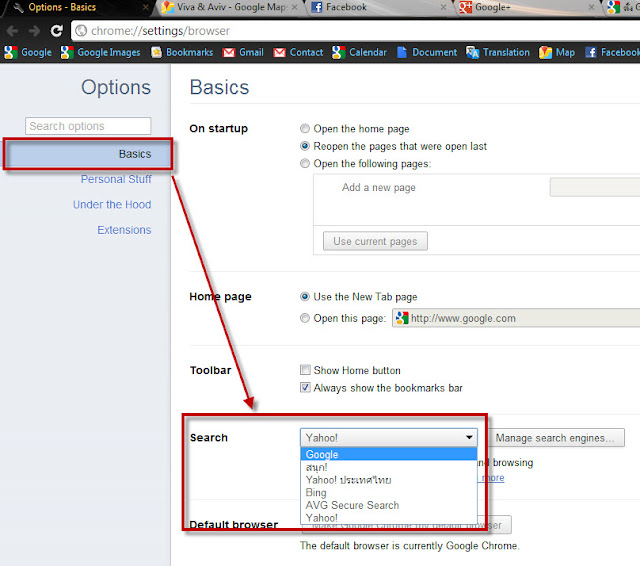The height and width of the screenshot is (566, 640).
Task: Close the Options - Basics tab
Action: coord(145,7)
